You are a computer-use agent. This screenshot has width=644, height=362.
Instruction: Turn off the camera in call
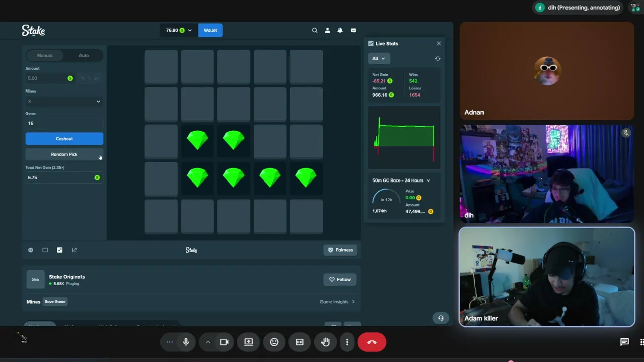coord(224,342)
